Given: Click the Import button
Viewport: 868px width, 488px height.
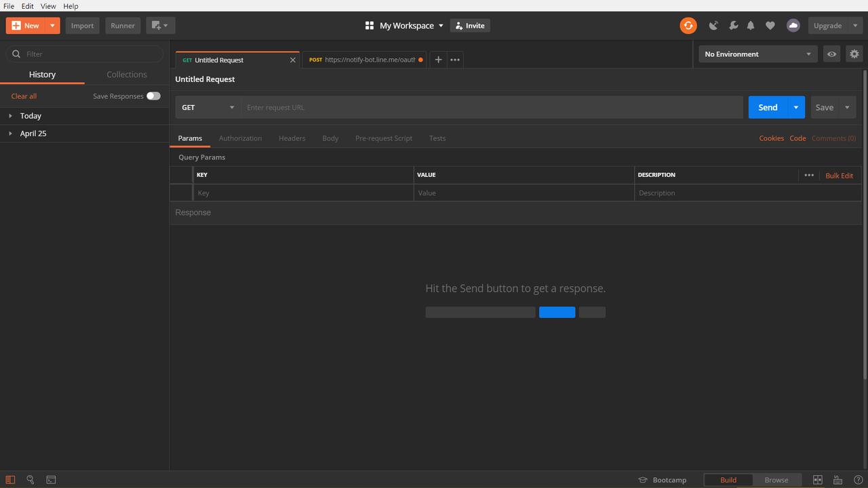Looking at the screenshot, I should point(83,26).
